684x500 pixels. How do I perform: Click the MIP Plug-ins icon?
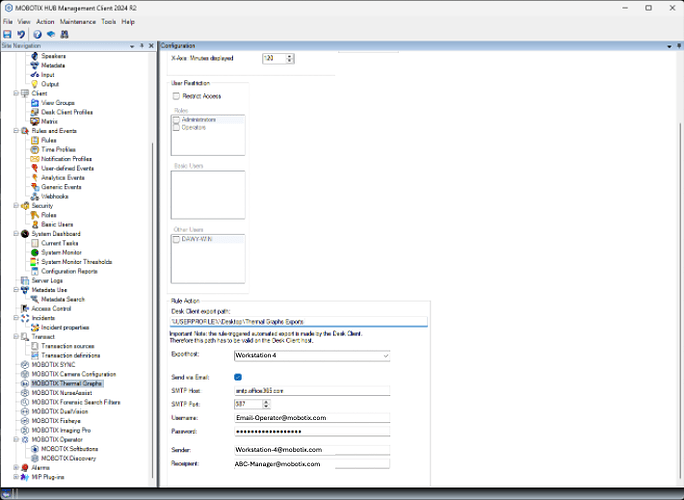click(x=25, y=477)
